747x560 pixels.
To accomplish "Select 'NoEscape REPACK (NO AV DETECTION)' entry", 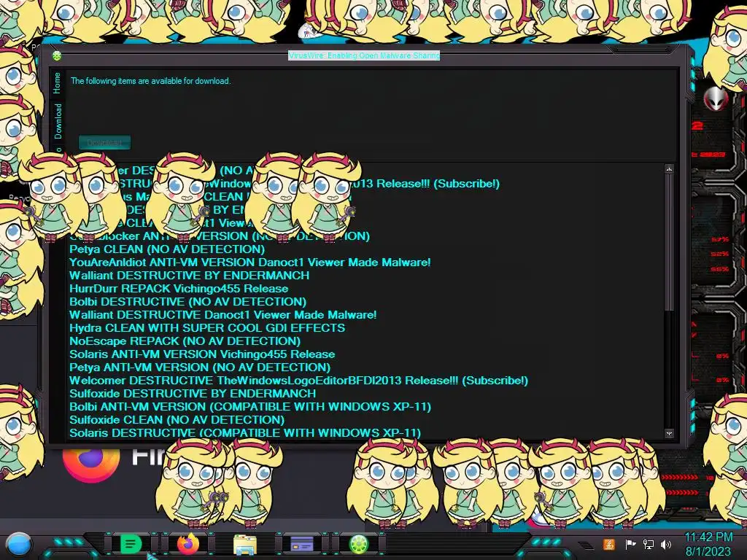I will (185, 341).
